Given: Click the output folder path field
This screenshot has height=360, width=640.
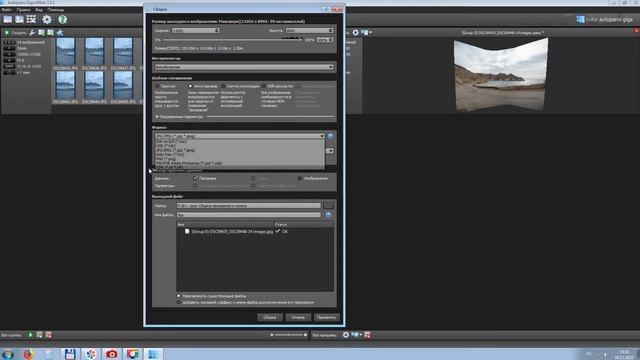Looking at the screenshot, I should pos(249,206).
